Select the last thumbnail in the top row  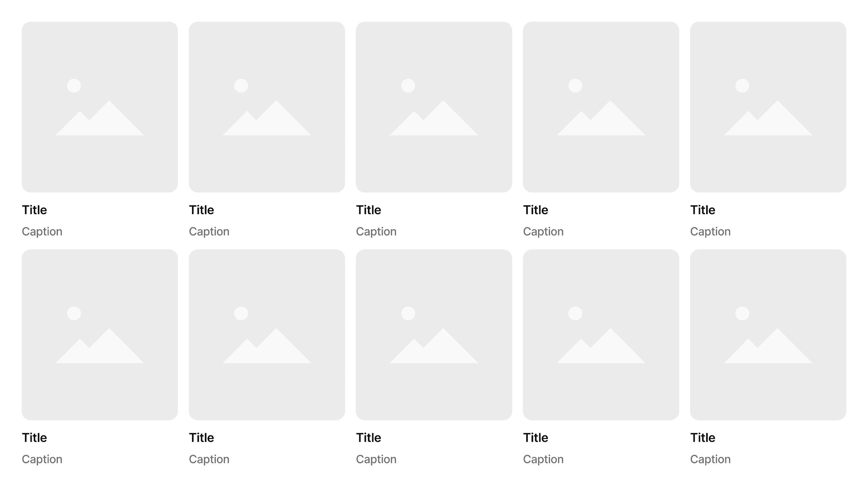(768, 107)
